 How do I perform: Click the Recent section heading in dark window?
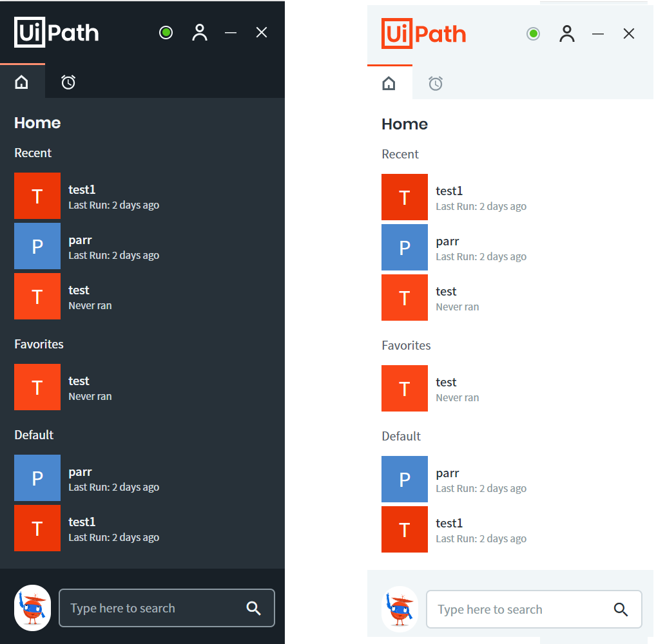(x=33, y=153)
